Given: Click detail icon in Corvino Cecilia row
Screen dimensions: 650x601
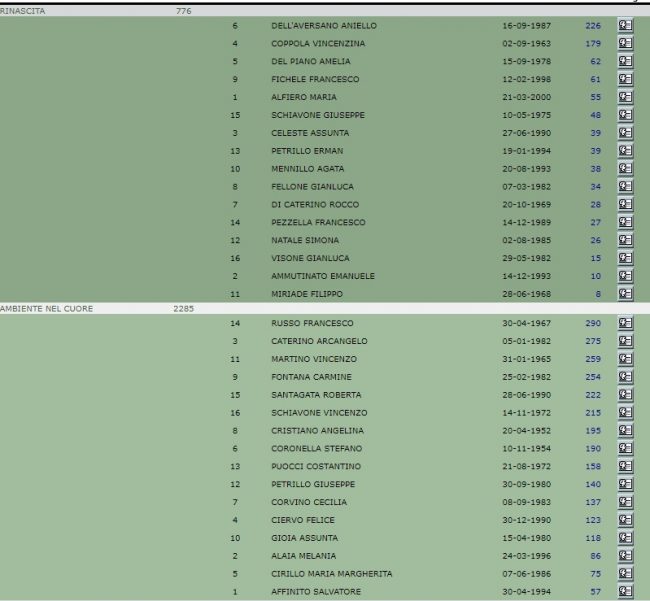Looking at the screenshot, I should (x=625, y=502).
